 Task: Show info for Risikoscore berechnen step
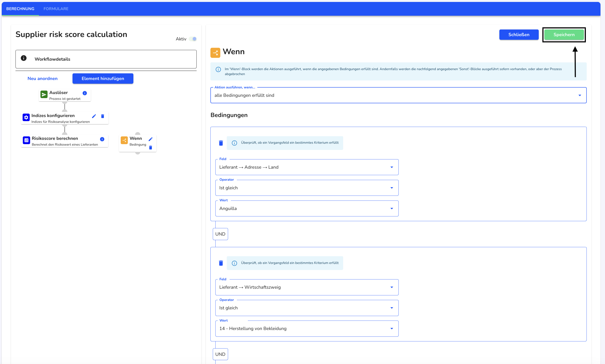point(102,139)
